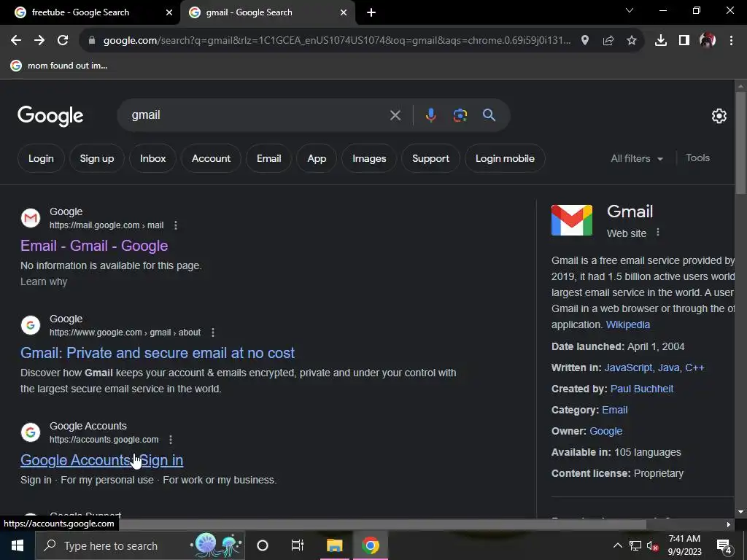This screenshot has height=560, width=747.
Task: View site information lock icon
Action: (x=92, y=41)
